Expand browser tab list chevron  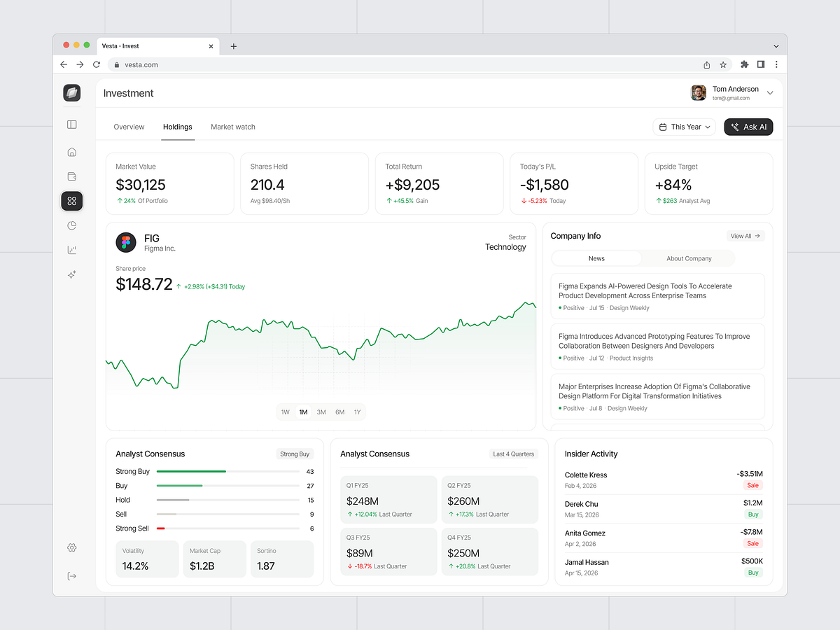tap(776, 46)
